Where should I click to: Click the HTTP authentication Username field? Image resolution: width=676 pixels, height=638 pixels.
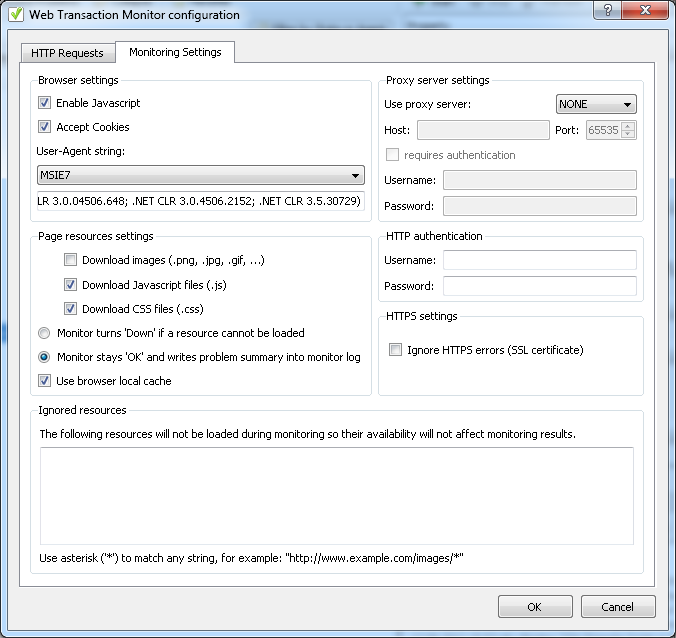click(540, 260)
